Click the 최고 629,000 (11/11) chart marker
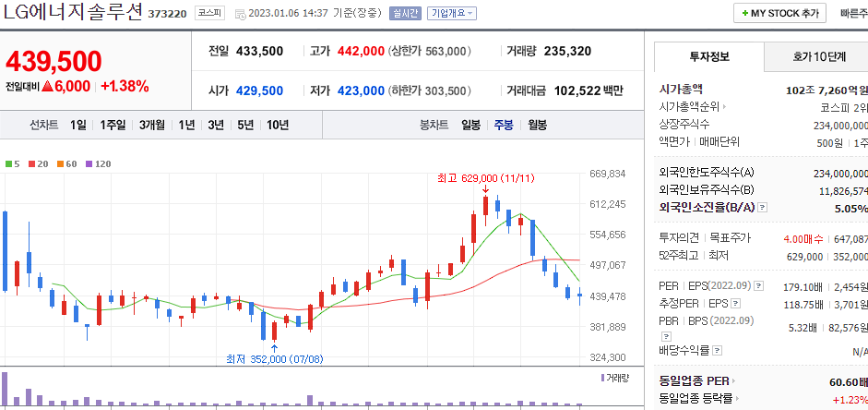Viewport: 868px width, 410px height. tap(486, 178)
